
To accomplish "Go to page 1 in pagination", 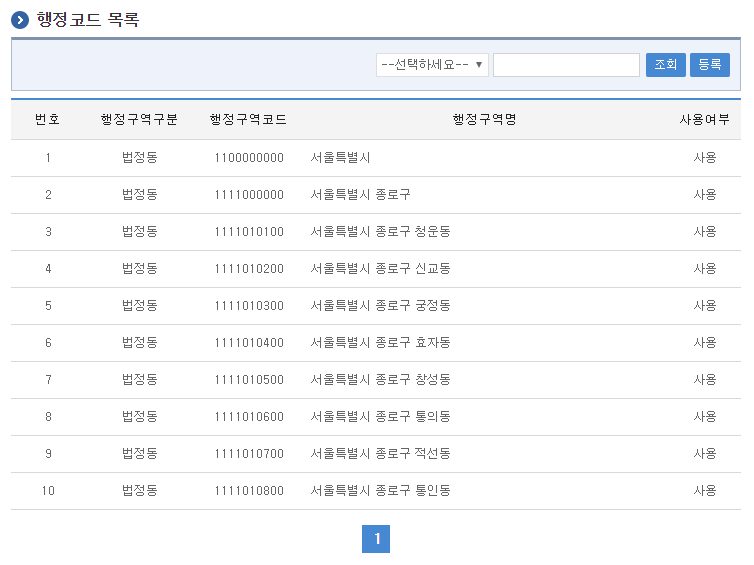I will pyautogui.click(x=376, y=539).
